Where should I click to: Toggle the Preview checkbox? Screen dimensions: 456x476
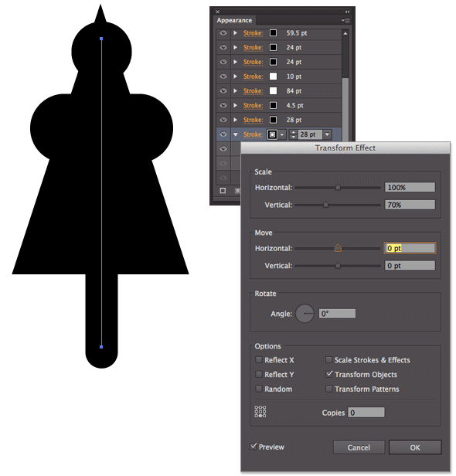[x=254, y=447]
